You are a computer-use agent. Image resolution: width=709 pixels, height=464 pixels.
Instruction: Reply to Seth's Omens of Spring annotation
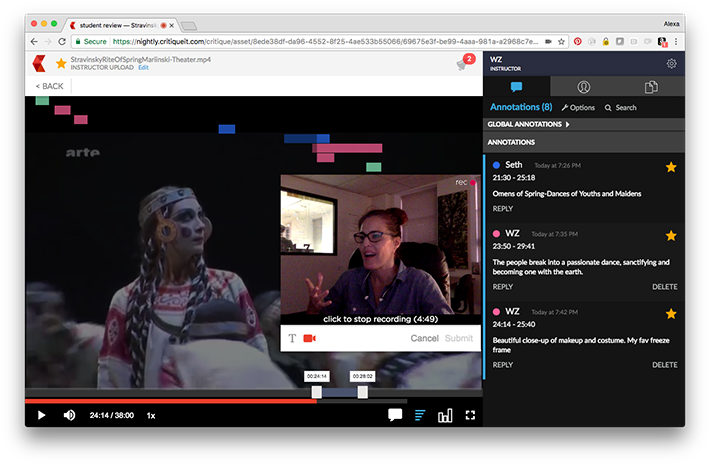pyautogui.click(x=502, y=208)
